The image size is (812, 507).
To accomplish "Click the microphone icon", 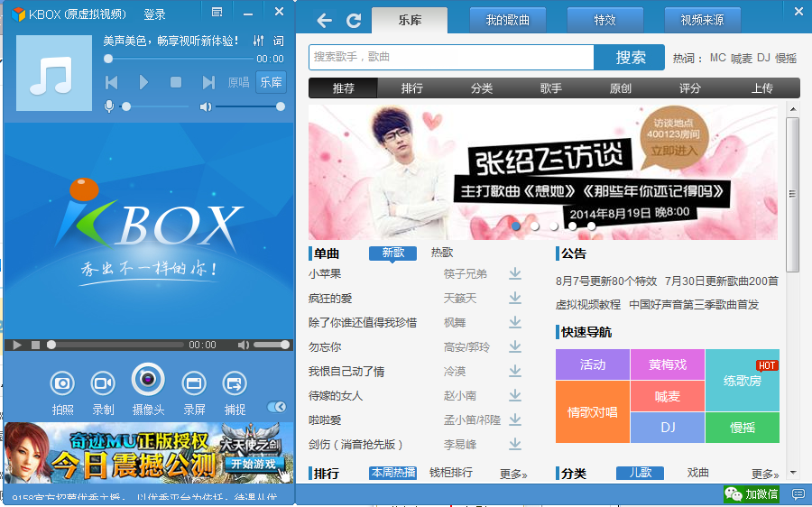I will pyautogui.click(x=109, y=106).
